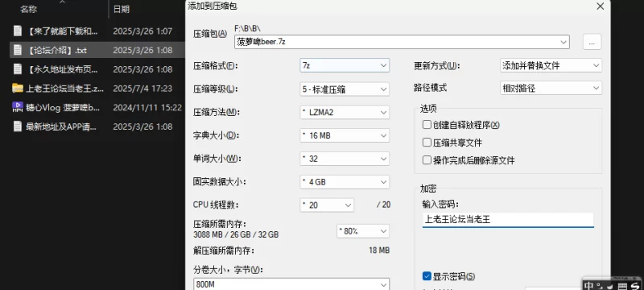Screen dimensions: 644x290
Task: Open the 单词大小 32 dropdown
Action: [x=345, y=159]
